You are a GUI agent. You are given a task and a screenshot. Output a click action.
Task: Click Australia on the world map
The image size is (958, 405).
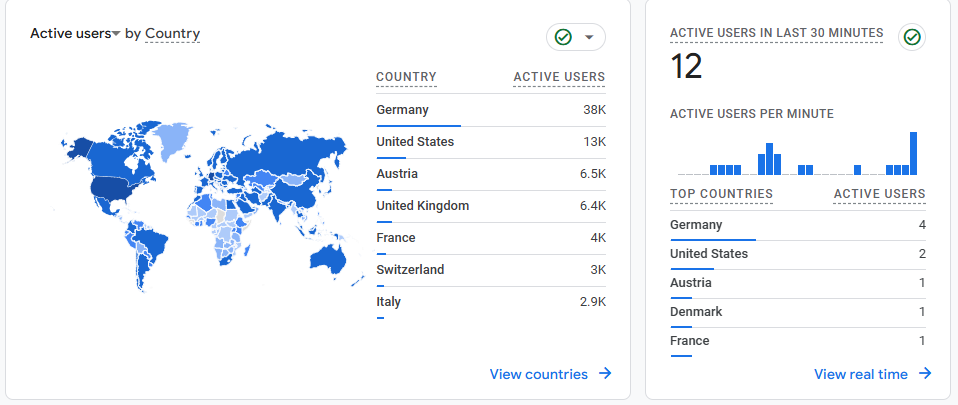click(327, 258)
